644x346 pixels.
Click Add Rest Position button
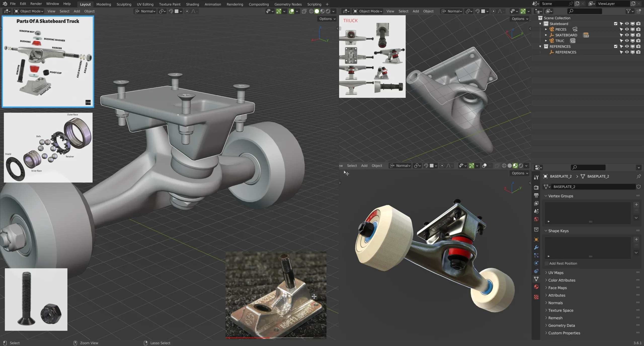click(x=563, y=263)
